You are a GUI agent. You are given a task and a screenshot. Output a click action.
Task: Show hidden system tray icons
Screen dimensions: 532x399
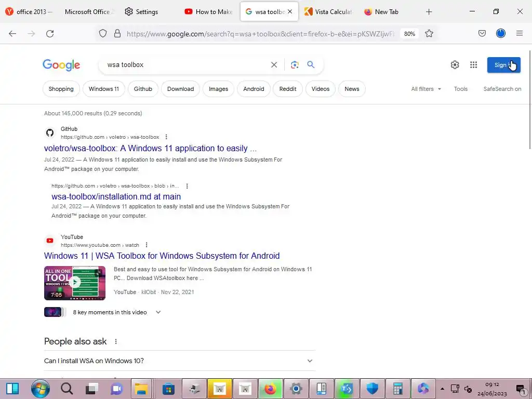tap(443, 389)
